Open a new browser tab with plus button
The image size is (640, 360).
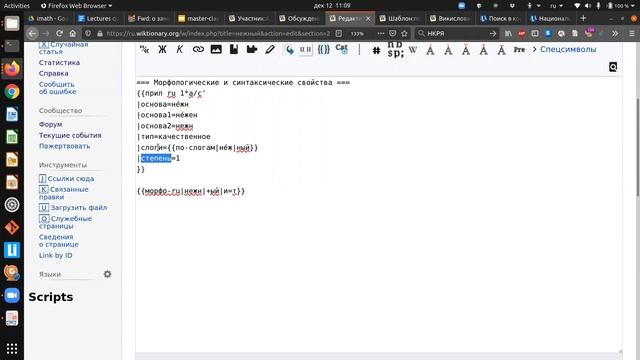click(x=583, y=18)
